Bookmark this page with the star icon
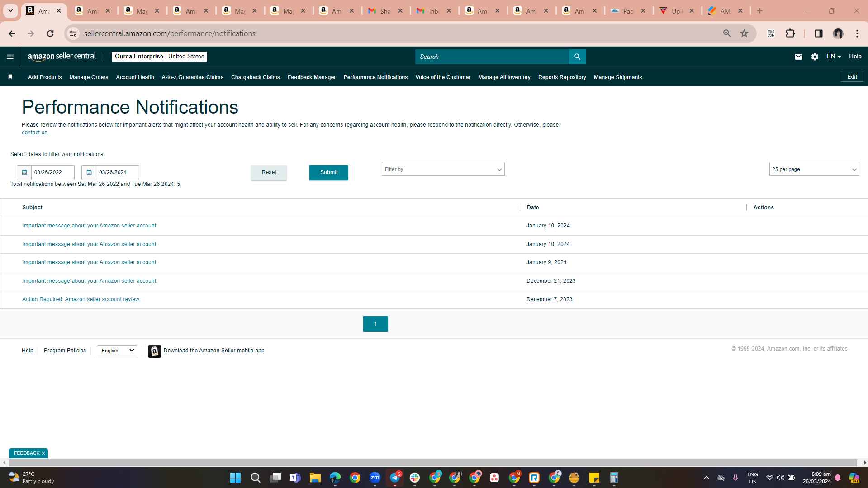868x488 pixels. coord(744,33)
